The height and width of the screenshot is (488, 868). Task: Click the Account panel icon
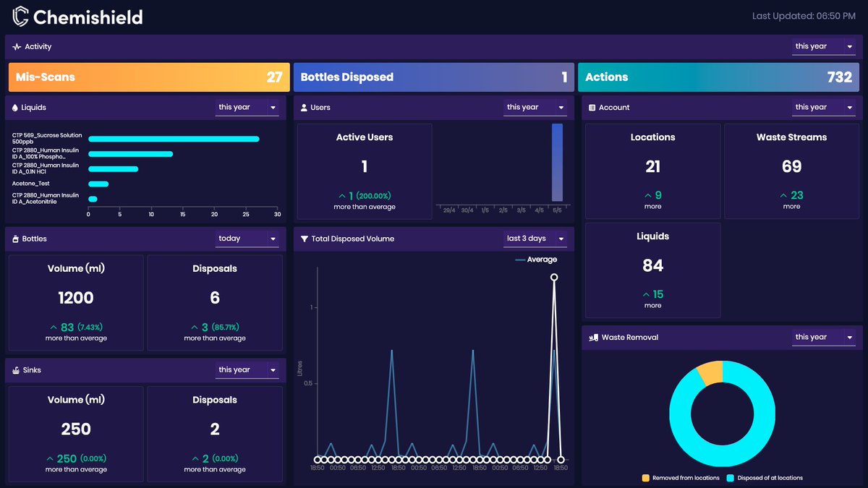pos(592,108)
